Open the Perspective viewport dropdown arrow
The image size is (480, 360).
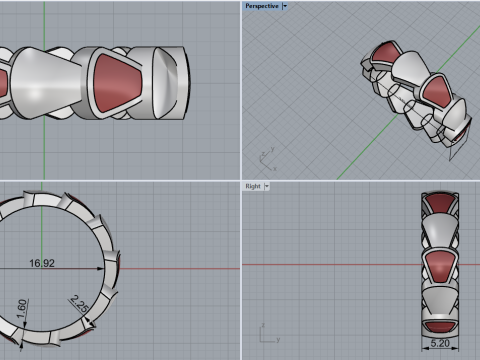click(285, 6)
